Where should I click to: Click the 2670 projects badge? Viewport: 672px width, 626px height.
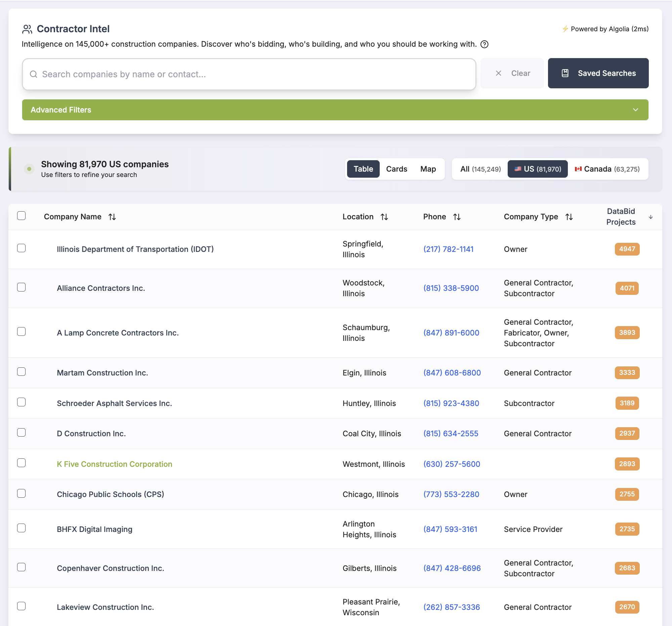(x=627, y=607)
